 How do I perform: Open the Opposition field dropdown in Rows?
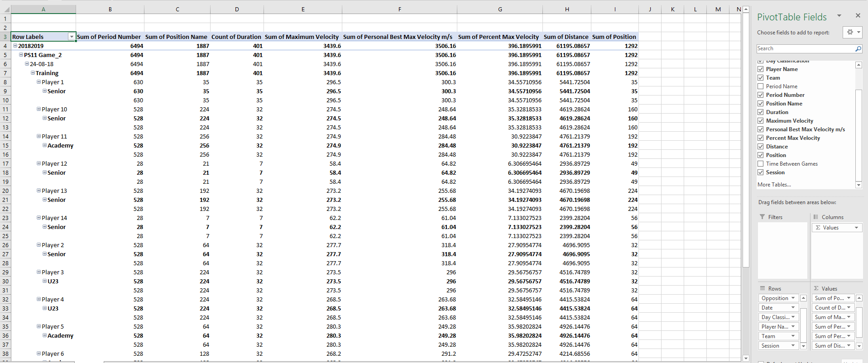click(x=792, y=298)
